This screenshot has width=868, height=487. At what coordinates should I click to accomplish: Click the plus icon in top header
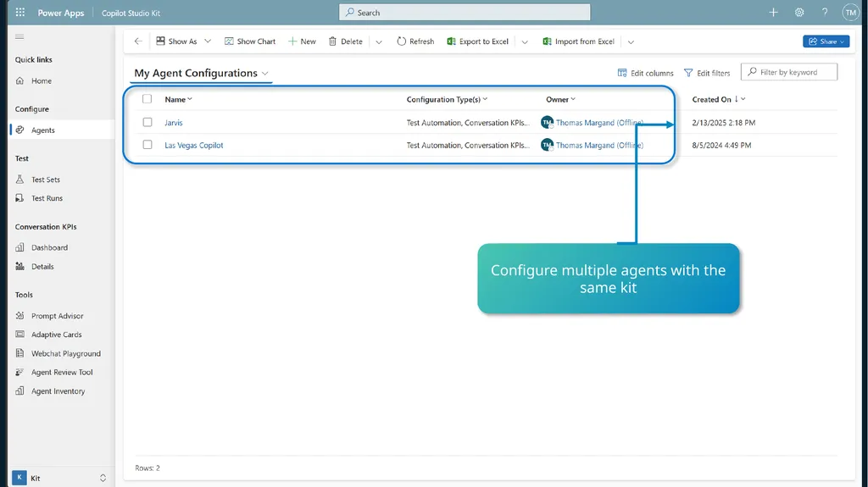click(773, 12)
